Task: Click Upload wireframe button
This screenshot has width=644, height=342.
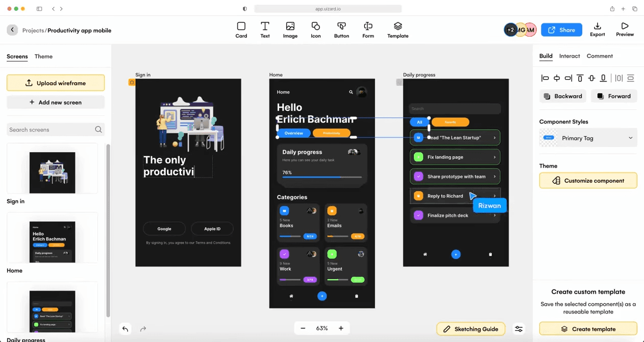Action: pos(56,83)
